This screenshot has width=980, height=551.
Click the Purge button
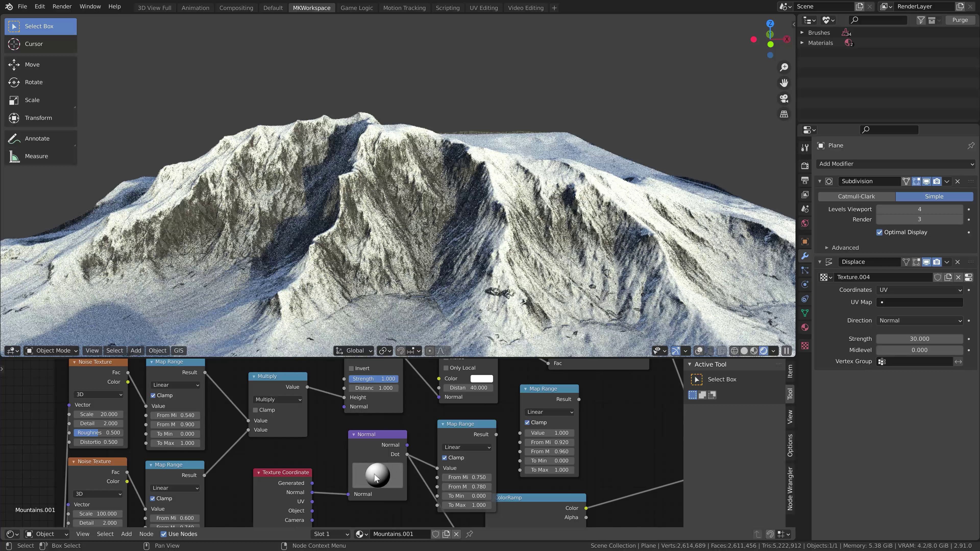click(x=960, y=20)
